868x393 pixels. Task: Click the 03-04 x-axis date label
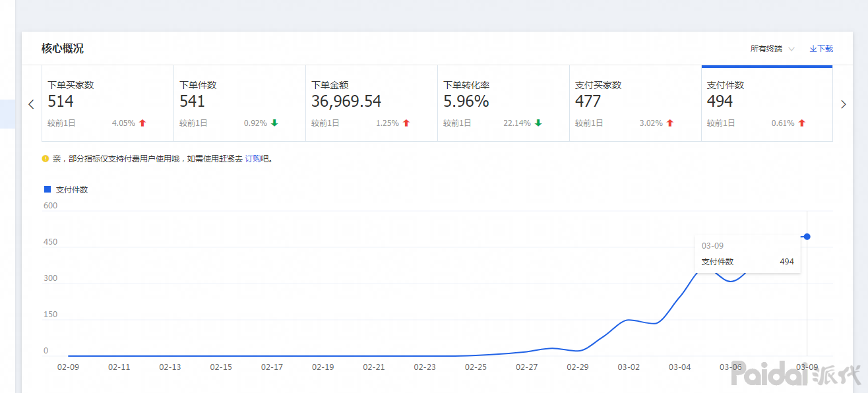click(x=679, y=367)
